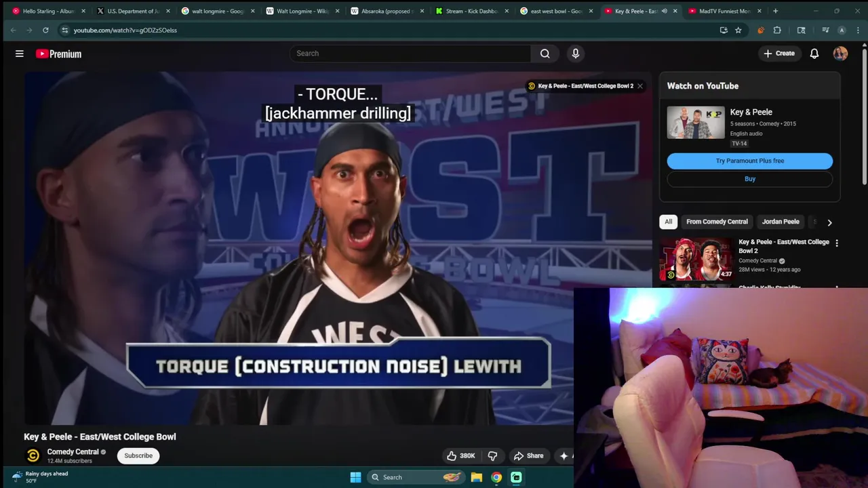868x488 pixels.
Task: Open File Explorer from the taskbar
Action: 477,477
